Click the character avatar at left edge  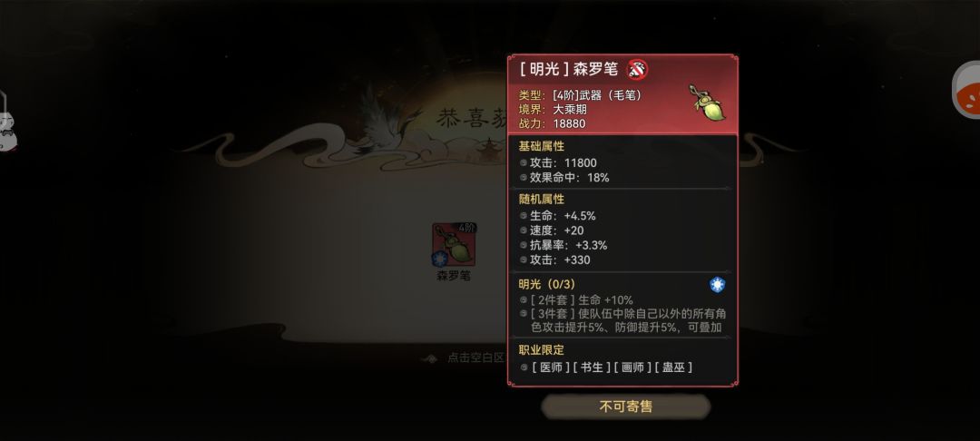point(7,122)
